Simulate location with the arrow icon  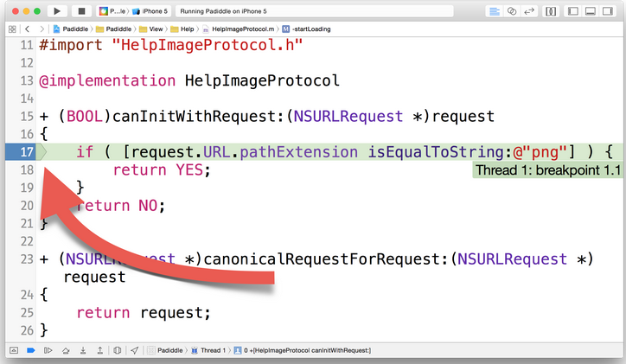click(x=135, y=350)
